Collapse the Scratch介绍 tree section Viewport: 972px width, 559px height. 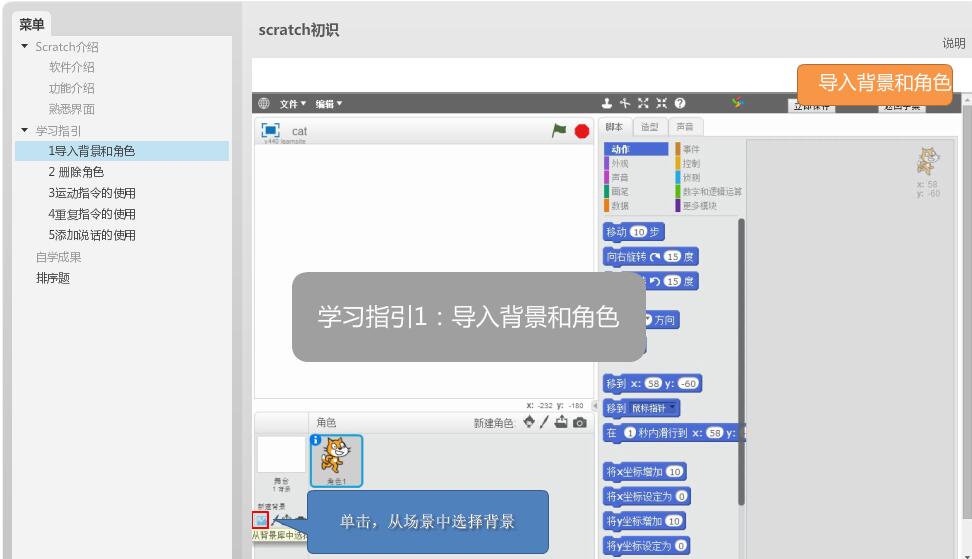(25, 46)
